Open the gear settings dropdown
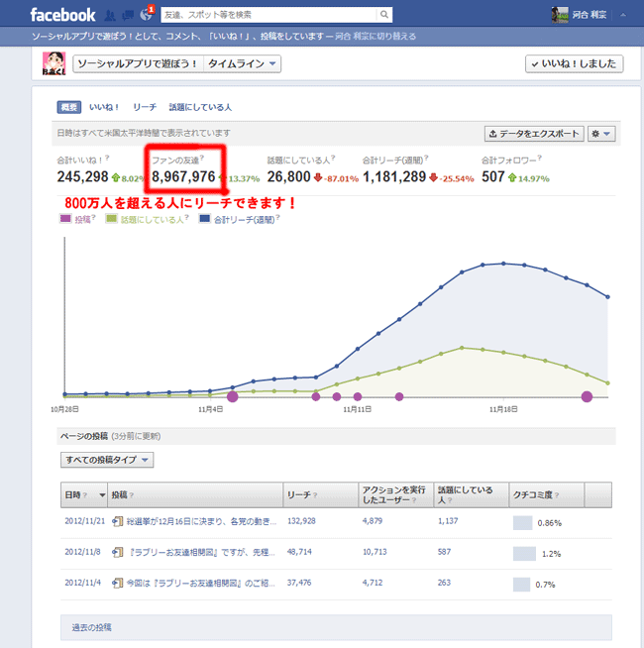 coord(601,134)
